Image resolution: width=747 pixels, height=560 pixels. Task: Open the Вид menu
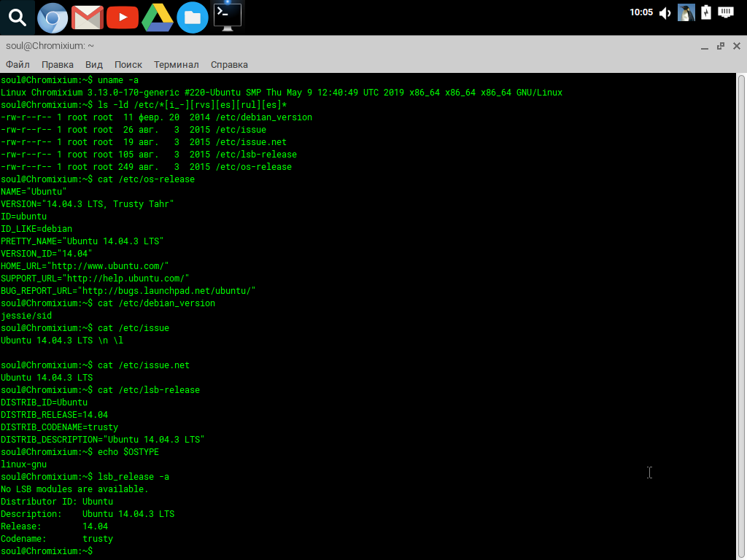click(x=94, y=65)
